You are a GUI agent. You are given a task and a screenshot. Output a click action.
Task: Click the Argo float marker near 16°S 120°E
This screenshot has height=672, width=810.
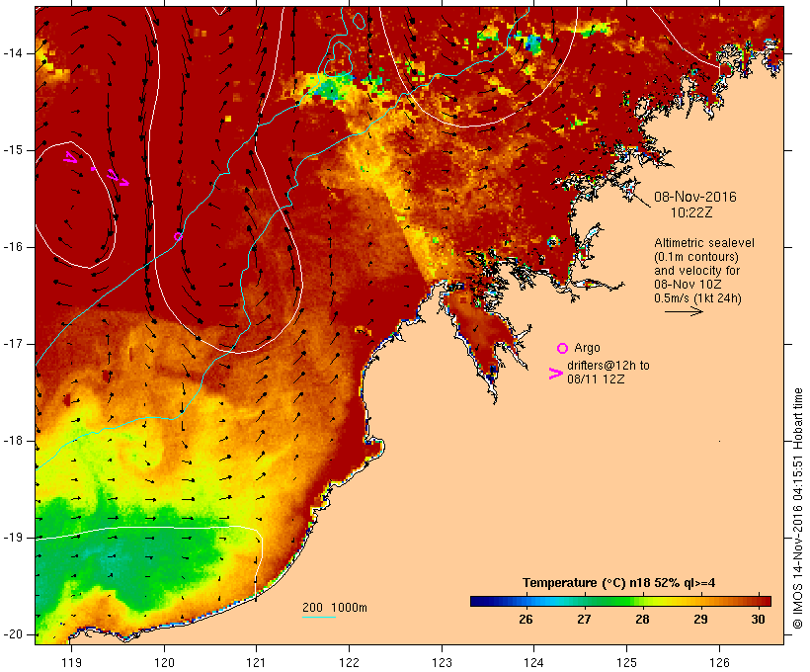[x=178, y=237]
